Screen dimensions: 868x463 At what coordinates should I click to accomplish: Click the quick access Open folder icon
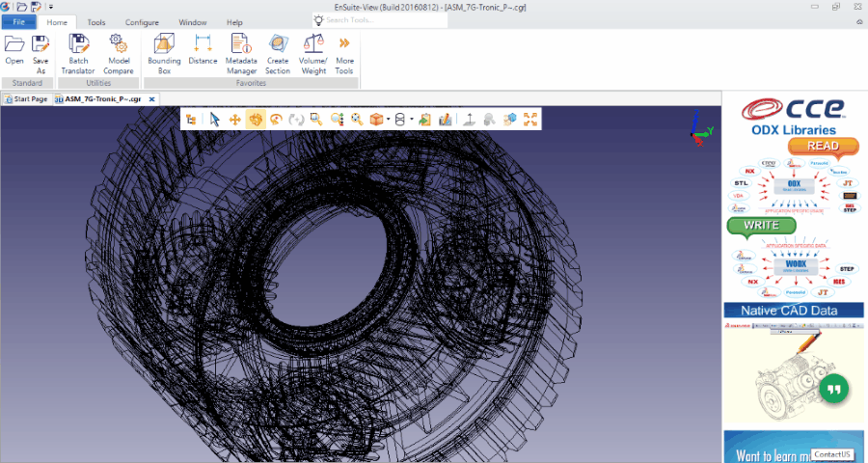click(21, 7)
